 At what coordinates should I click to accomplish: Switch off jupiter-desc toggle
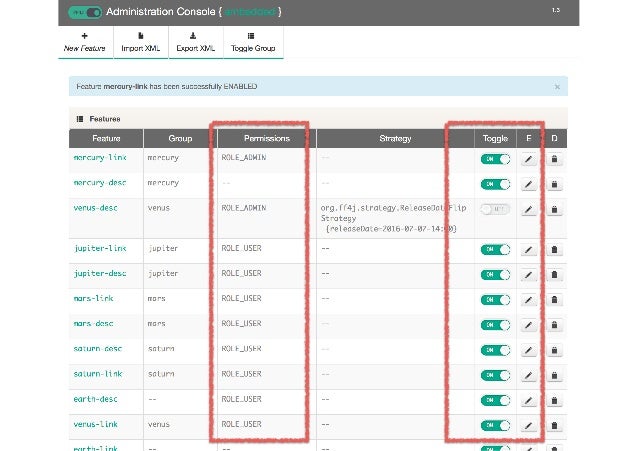tap(495, 275)
